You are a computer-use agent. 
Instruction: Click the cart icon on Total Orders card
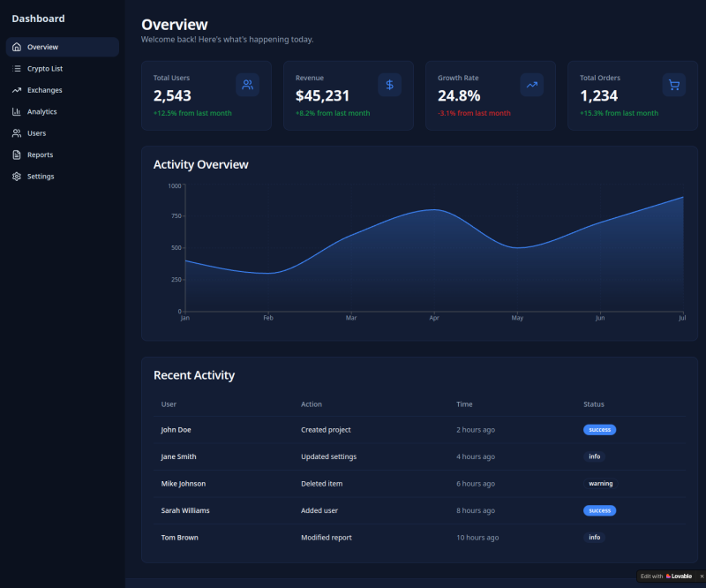coord(674,85)
